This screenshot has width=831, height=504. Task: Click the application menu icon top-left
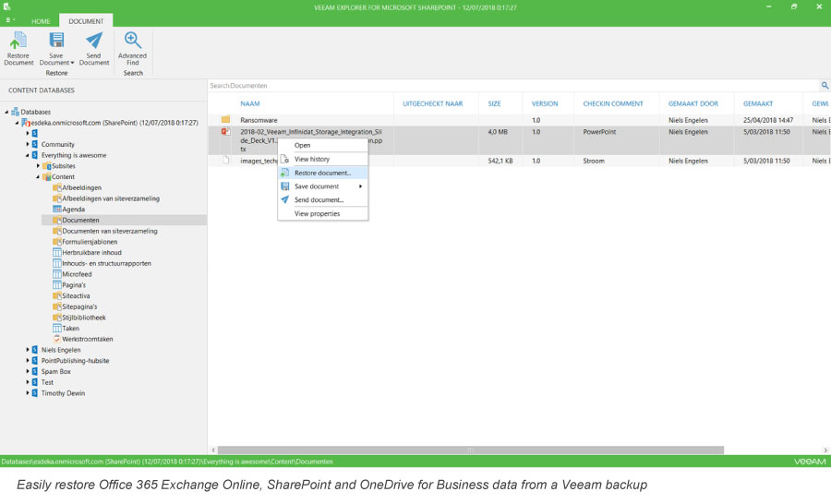(x=6, y=6)
